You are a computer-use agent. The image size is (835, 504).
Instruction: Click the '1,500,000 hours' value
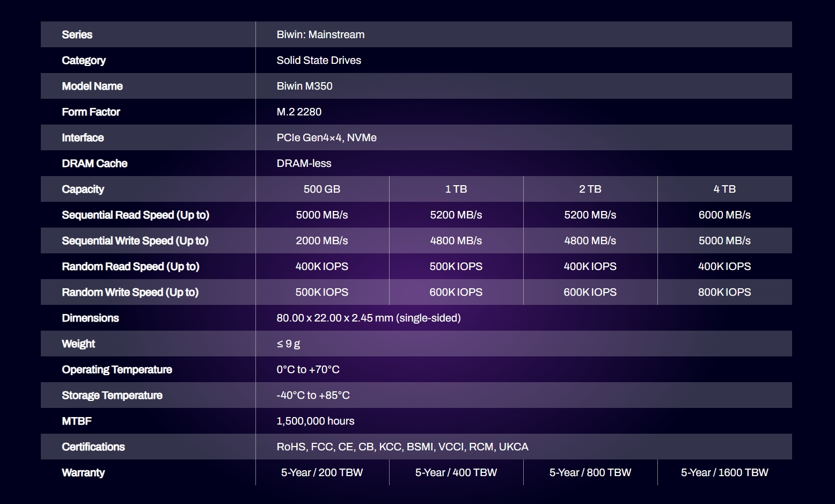pyautogui.click(x=316, y=421)
